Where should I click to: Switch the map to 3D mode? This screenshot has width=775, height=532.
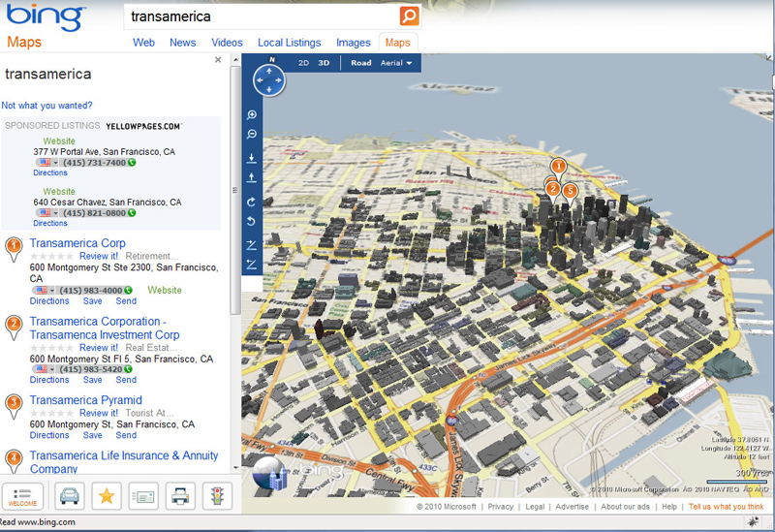[325, 63]
